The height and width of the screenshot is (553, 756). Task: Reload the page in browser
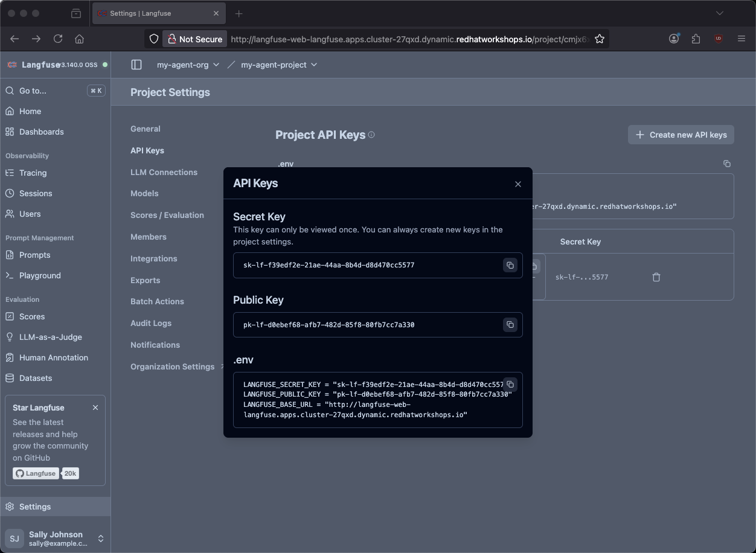tap(58, 39)
